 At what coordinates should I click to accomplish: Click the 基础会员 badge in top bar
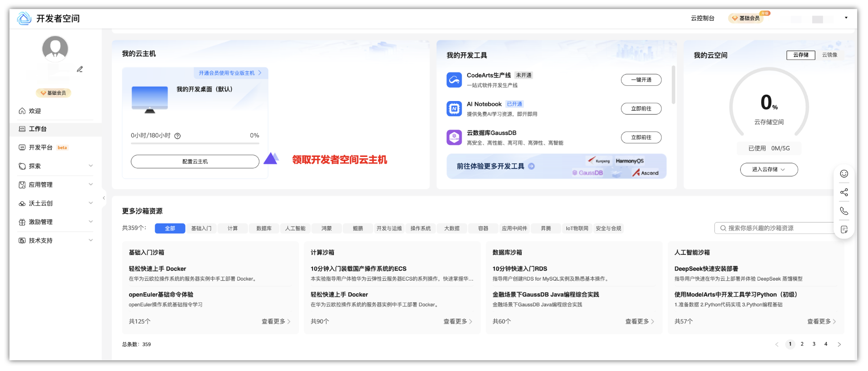746,18
